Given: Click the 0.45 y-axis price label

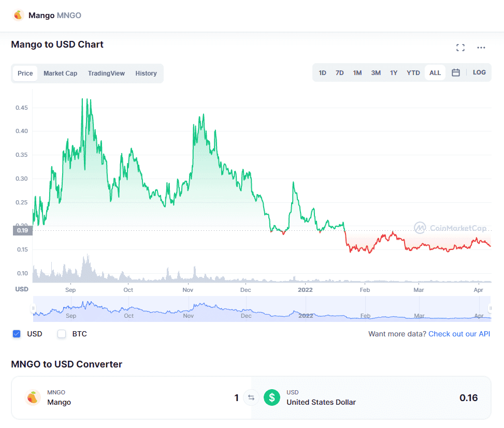Looking at the screenshot, I should pyautogui.click(x=22, y=108).
